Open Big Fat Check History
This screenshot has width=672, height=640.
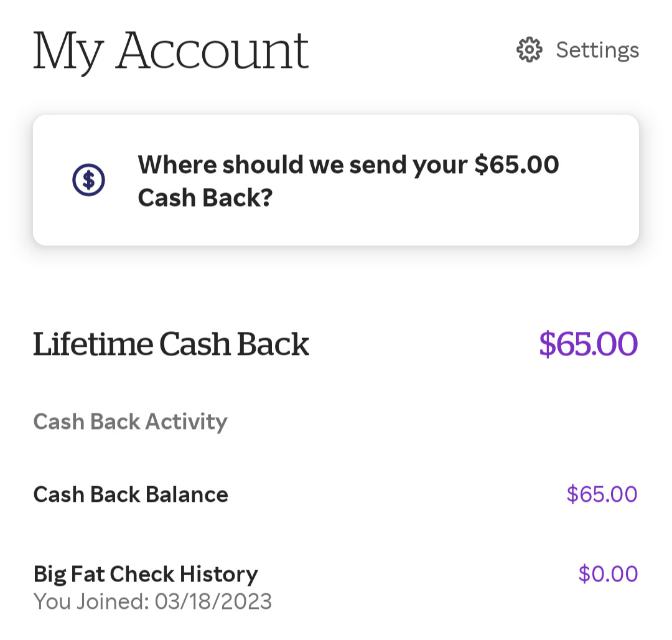tap(146, 573)
